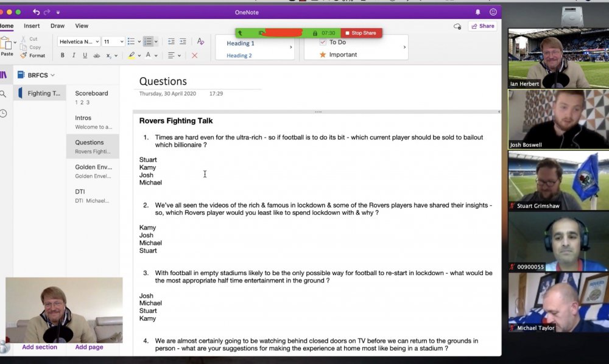
Task: Click the Undo arrow in the title bar
Action: (x=36, y=12)
